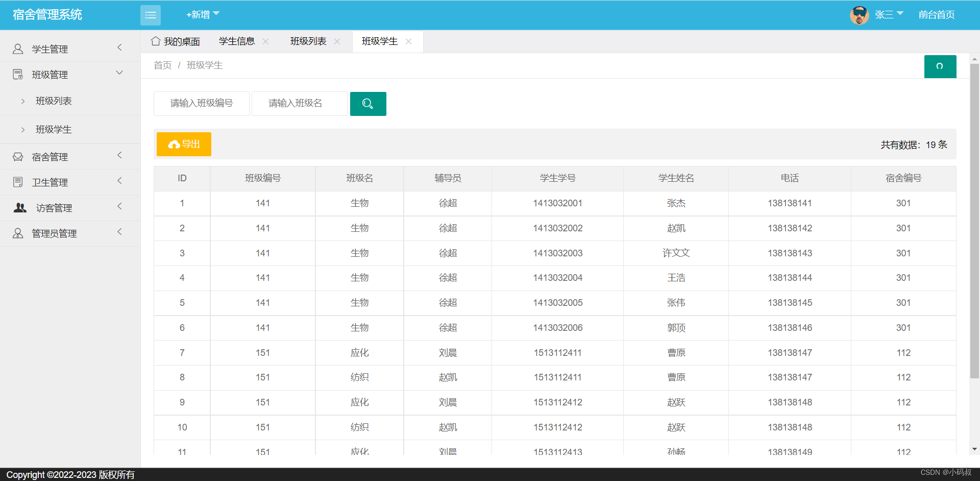Click 首页 in the breadcrumb
Image resolution: width=980 pixels, height=481 pixels.
pyautogui.click(x=163, y=65)
